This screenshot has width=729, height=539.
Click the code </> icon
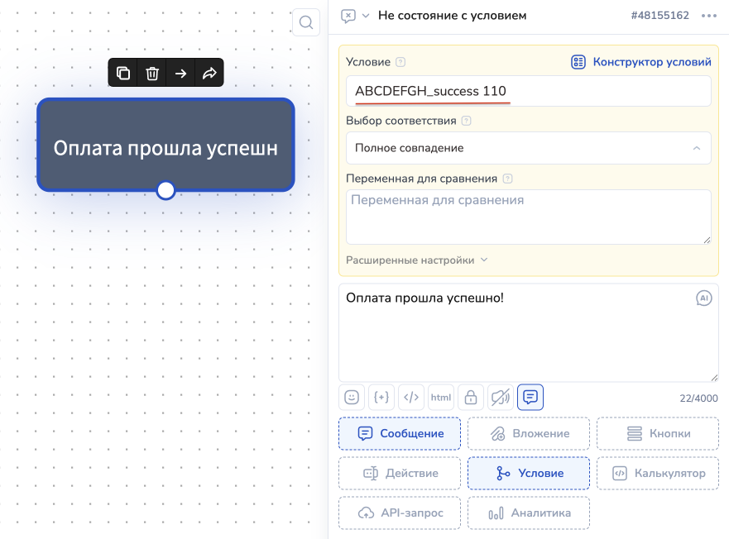[411, 397]
